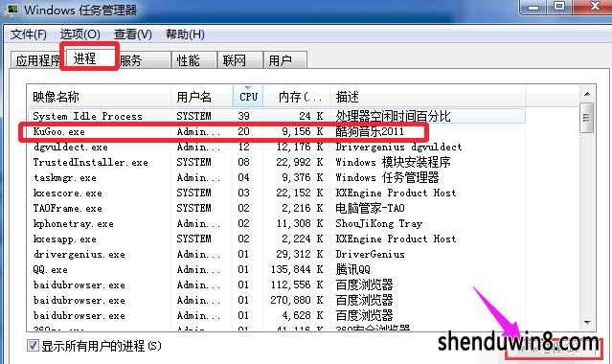The width and height of the screenshot is (612, 364).
Task: Sort by the 内存 column header
Action: coord(297,96)
